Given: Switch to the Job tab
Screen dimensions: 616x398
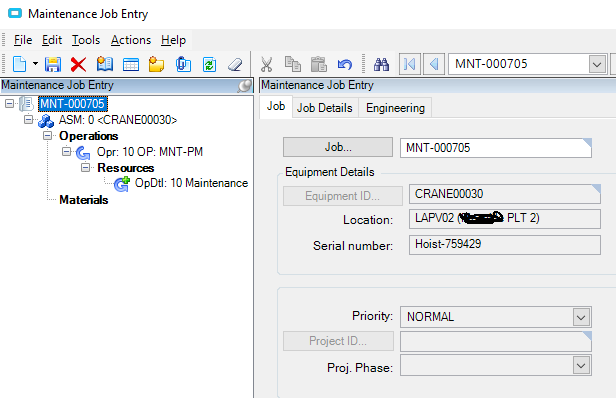Looking at the screenshot, I should [x=276, y=106].
